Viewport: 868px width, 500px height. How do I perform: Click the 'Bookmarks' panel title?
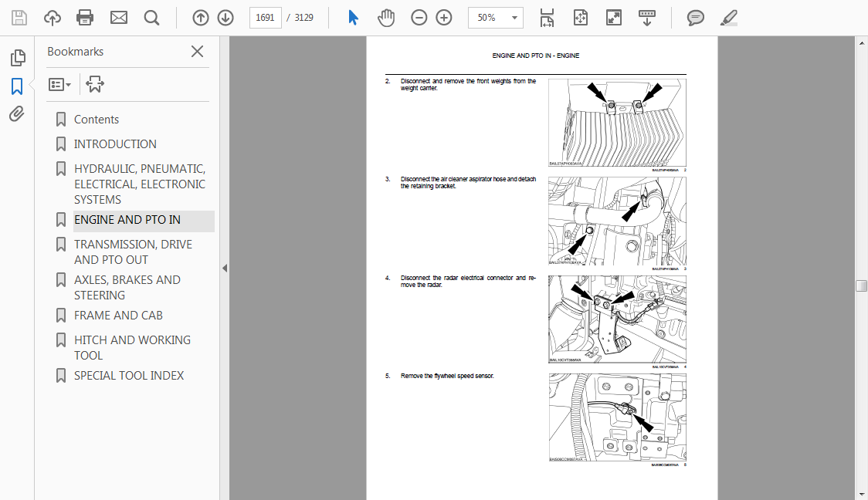tap(75, 52)
